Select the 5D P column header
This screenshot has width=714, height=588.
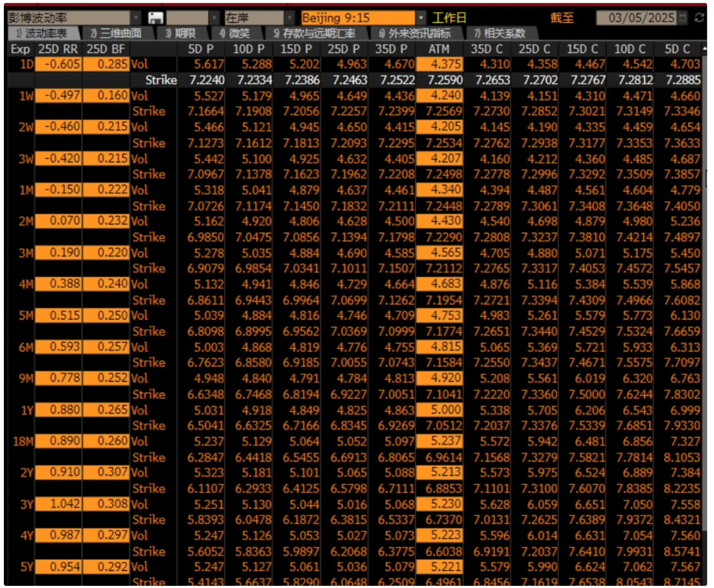pyautogui.click(x=201, y=49)
